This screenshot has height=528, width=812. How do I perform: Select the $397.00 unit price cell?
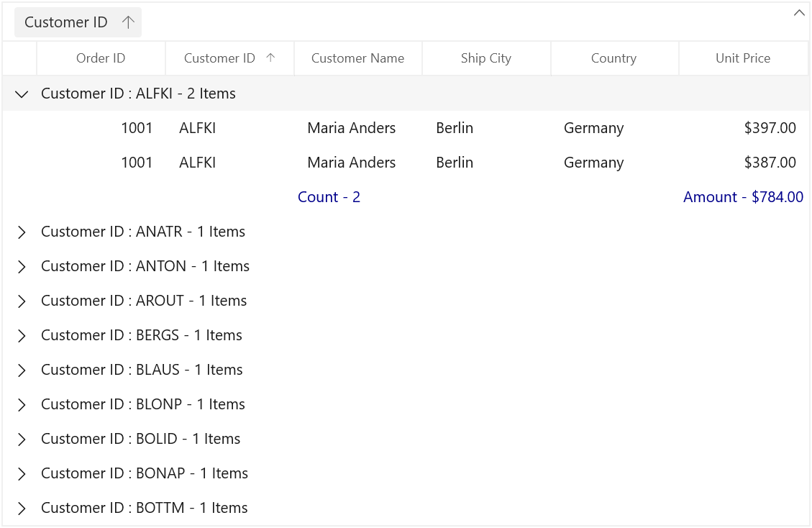tap(743, 128)
